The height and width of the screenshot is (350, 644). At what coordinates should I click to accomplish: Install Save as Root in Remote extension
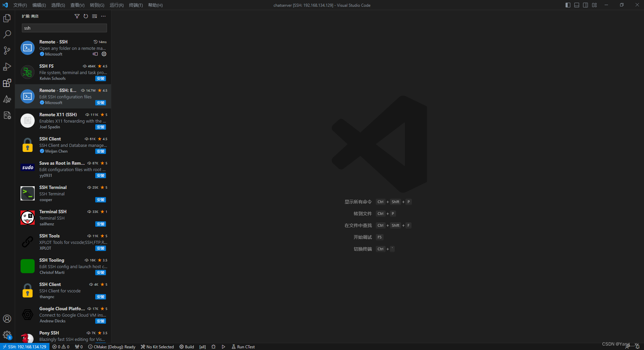tap(101, 176)
